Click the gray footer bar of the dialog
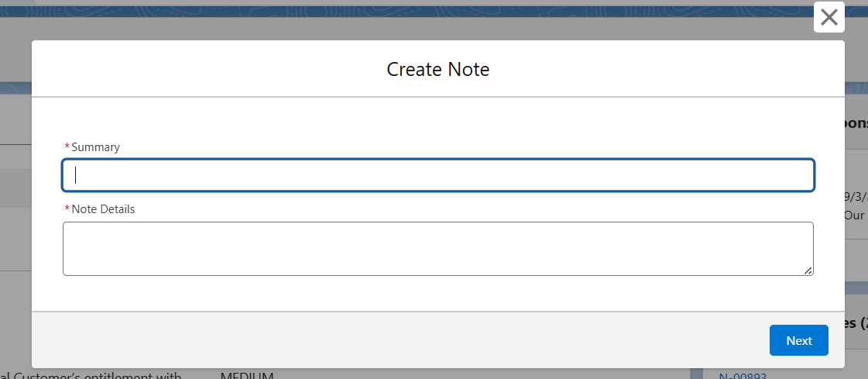Screen dimensions: 868x379 point(387,339)
